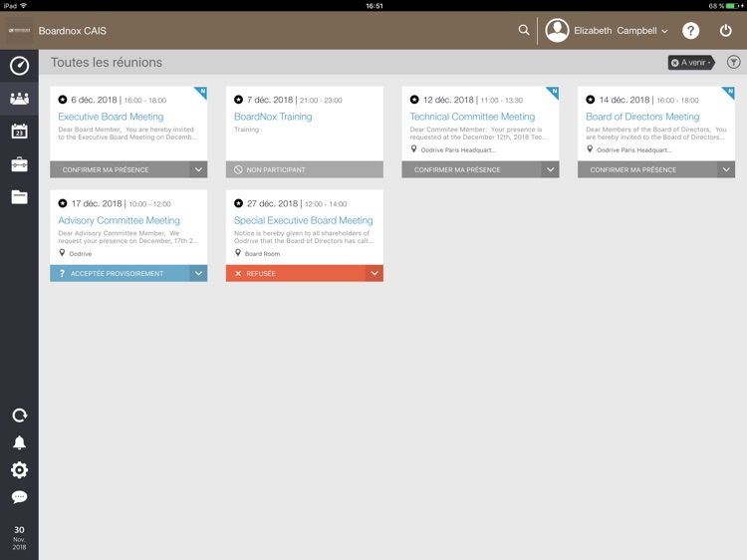Click location pin on Board of Directors card
747x560 pixels.
[x=590, y=149]
